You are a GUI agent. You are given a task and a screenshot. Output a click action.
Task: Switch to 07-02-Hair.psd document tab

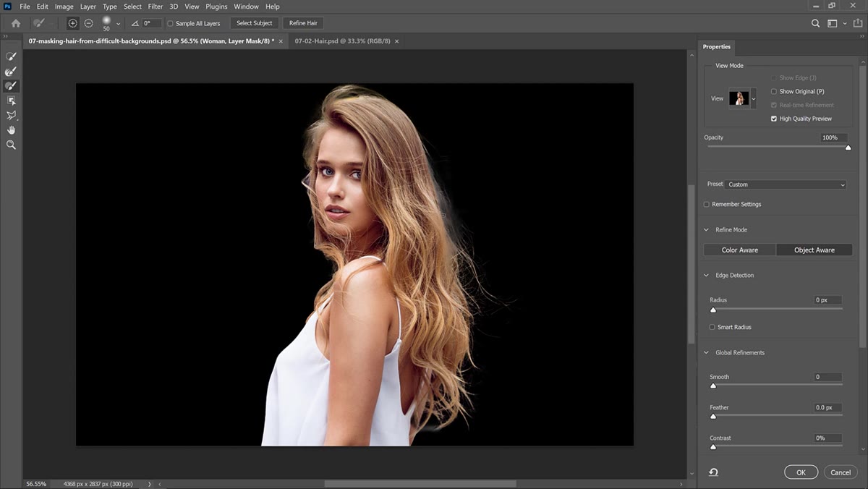[342, 41]
